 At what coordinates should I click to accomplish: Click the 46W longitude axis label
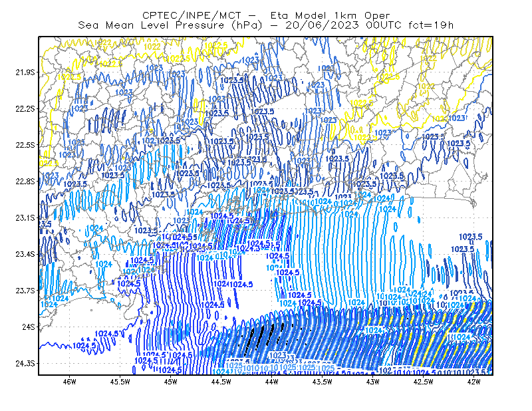(x=70, y=382)
